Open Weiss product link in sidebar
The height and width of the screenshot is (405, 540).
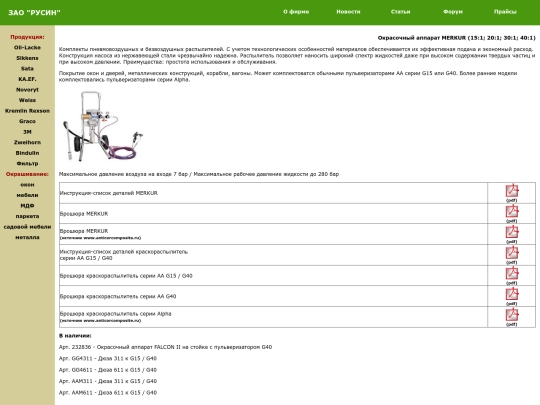click(x=27, y=100)
